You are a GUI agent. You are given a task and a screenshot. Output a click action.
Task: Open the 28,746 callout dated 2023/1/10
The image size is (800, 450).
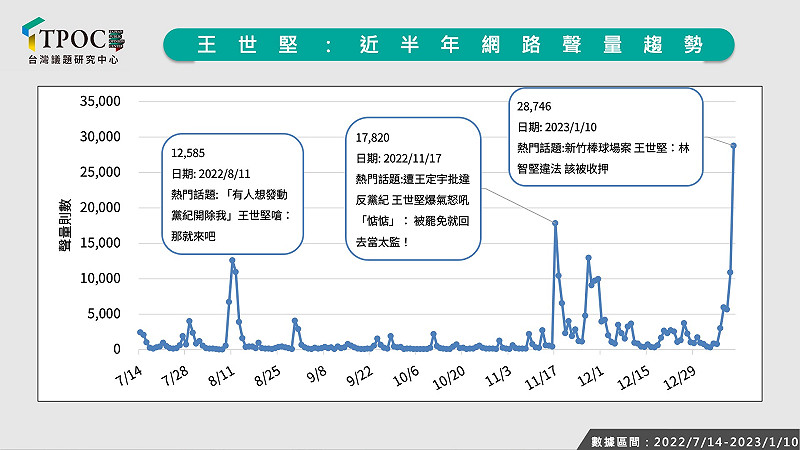point(605,134)
